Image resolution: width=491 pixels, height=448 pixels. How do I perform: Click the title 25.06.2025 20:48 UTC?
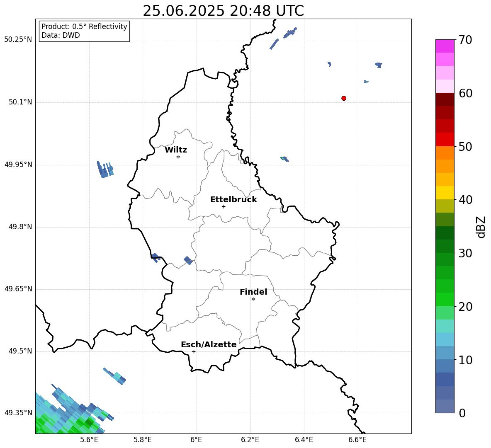coord(223,11)
